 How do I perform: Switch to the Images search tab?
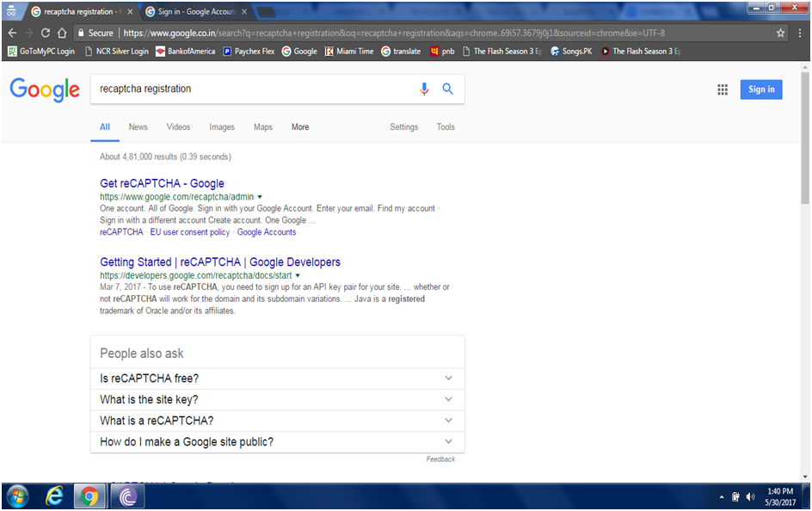(222, 127)
